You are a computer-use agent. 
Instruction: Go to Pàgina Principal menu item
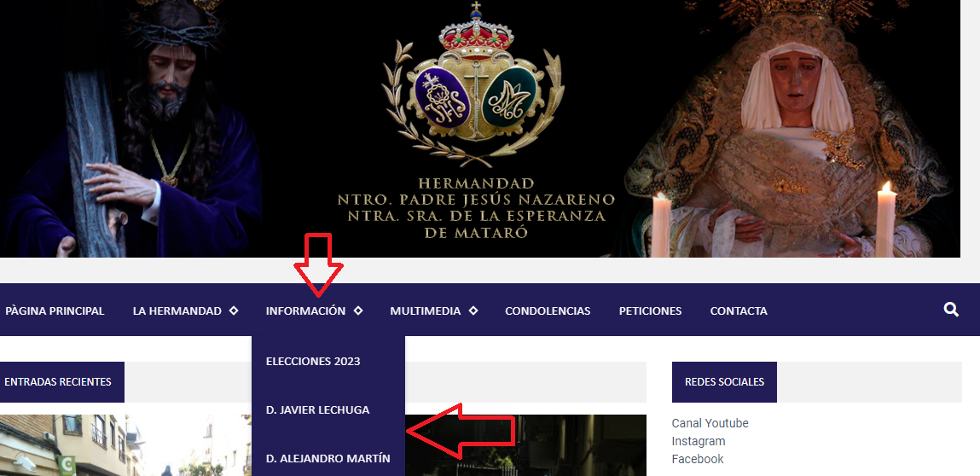point(55,311)
